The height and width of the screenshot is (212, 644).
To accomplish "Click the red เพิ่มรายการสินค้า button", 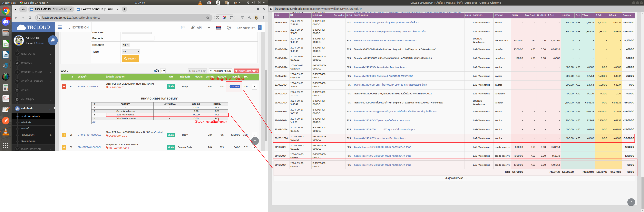I will click(246, 71).
